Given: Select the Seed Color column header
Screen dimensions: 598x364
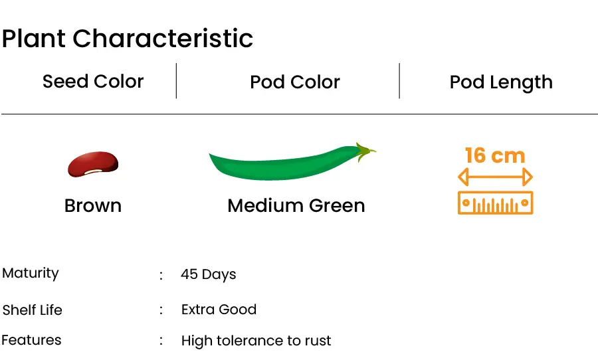Looking at the screenshot, I should point(93,81).
